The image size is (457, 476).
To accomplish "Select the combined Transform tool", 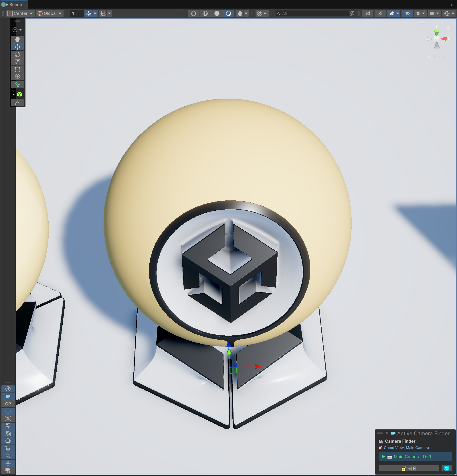I will pyautogui.click(x=17, y=76).
